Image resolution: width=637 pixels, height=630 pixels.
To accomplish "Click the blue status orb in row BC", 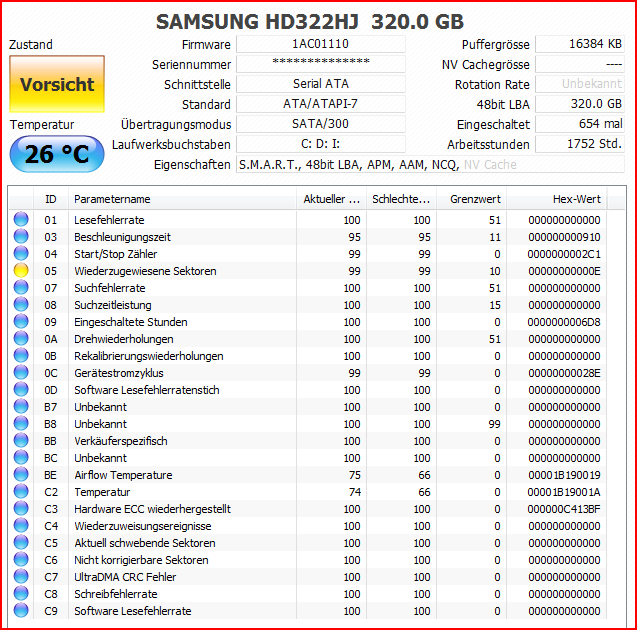I will pos(21,458).
